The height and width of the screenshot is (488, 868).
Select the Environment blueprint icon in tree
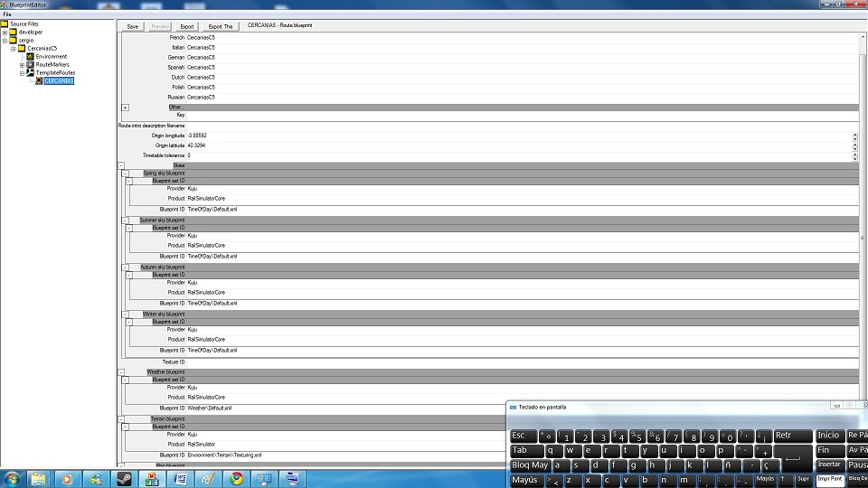coord(30,57)
